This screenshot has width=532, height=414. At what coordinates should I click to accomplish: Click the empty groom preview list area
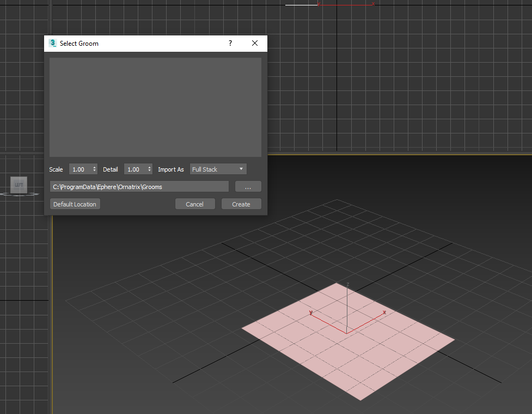155,107
